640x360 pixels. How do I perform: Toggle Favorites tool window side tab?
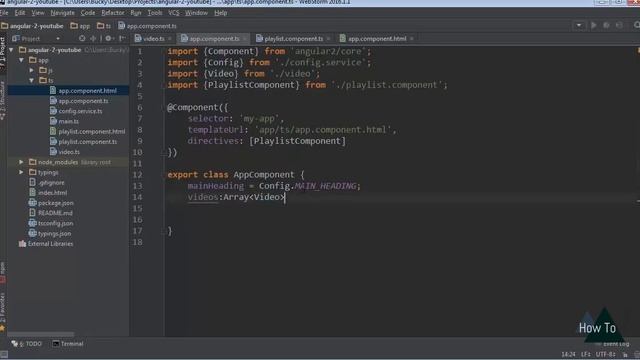3,311
